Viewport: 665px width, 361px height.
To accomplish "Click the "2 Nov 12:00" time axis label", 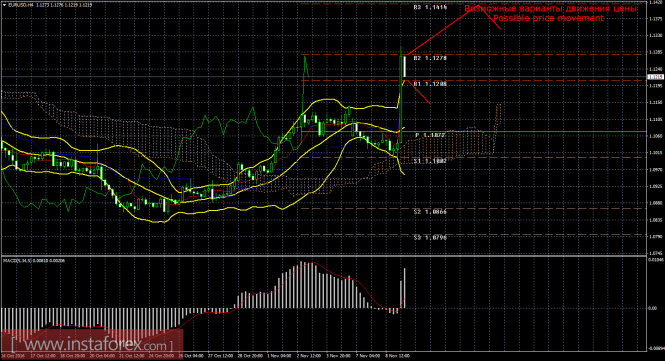I will tap(308, 356).
